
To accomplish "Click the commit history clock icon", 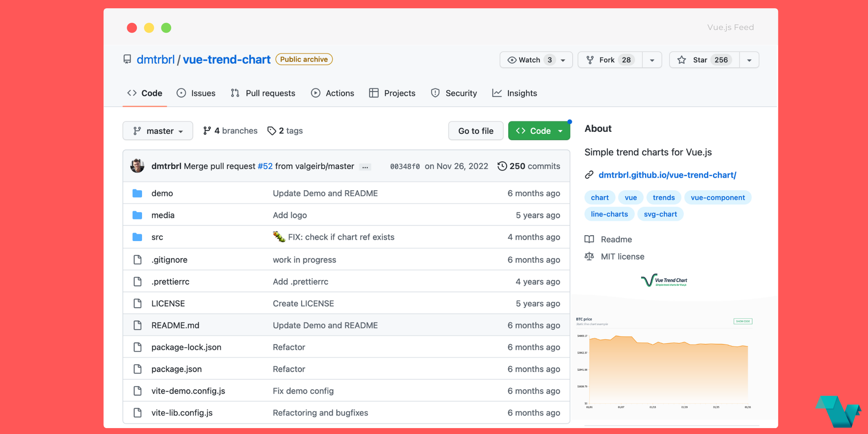I will (502, 166).
